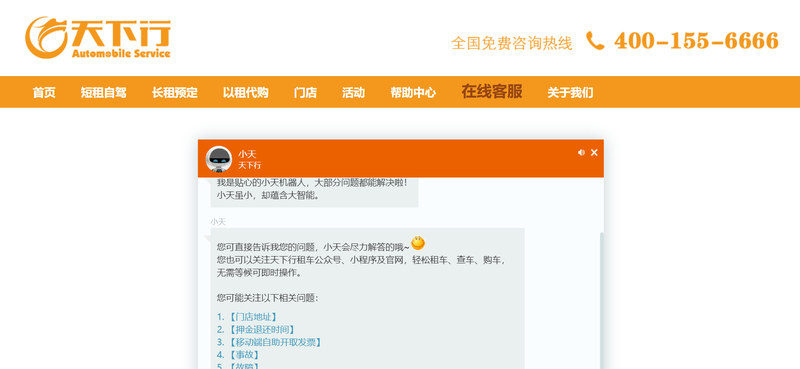Click the smiley emoji in chat message
The height and width of the screenshot is (369, 800).
[418, 243]
